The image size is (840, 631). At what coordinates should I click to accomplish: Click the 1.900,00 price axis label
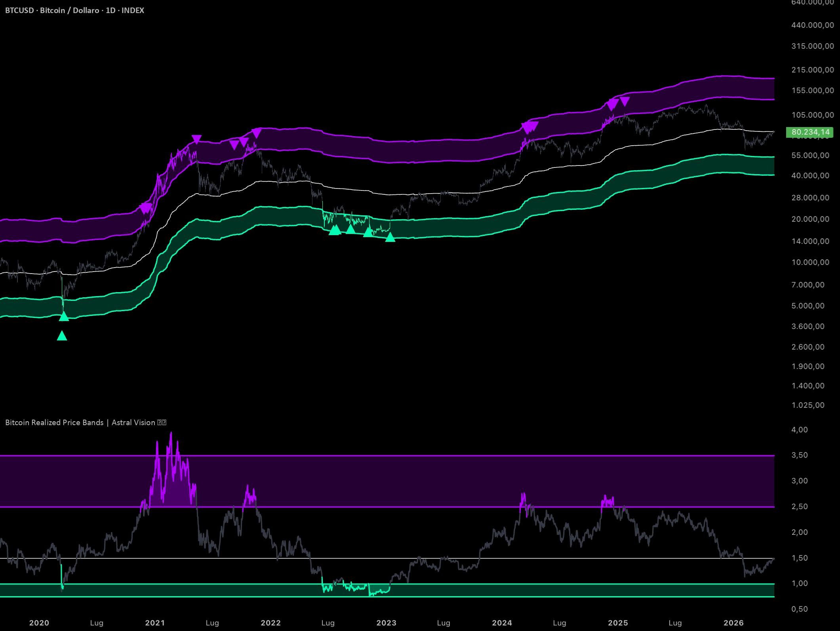[808, 366]
